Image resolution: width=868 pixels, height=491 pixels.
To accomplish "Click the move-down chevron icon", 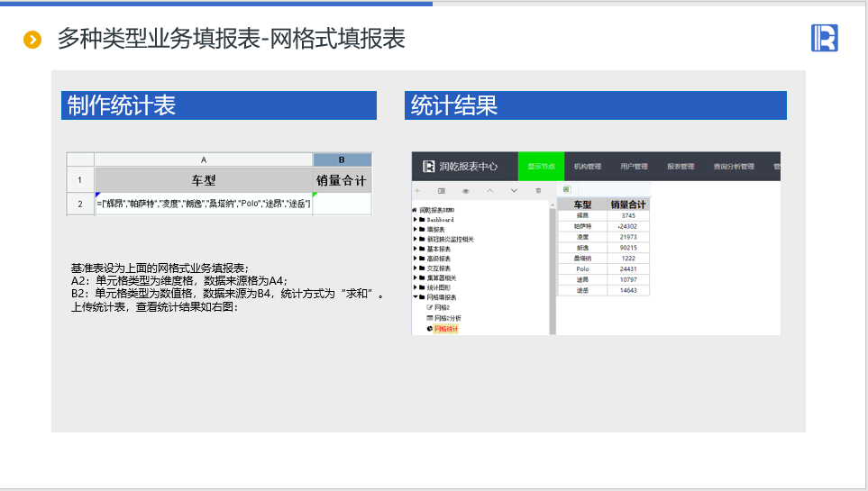I will (x=514, y=191).
